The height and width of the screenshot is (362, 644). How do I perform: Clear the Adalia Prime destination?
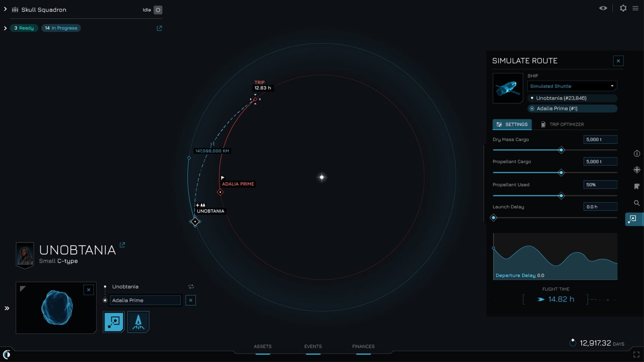click(x=190, y=300)
